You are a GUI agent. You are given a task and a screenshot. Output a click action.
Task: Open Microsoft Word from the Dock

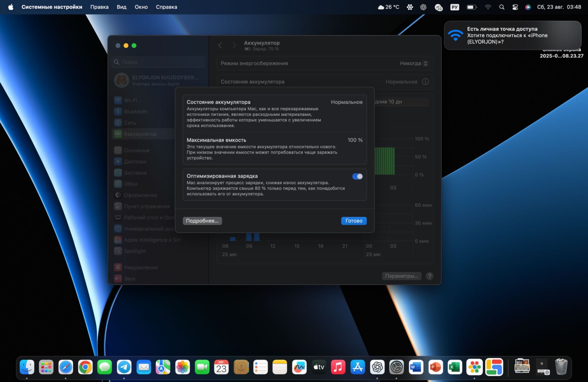416,367
